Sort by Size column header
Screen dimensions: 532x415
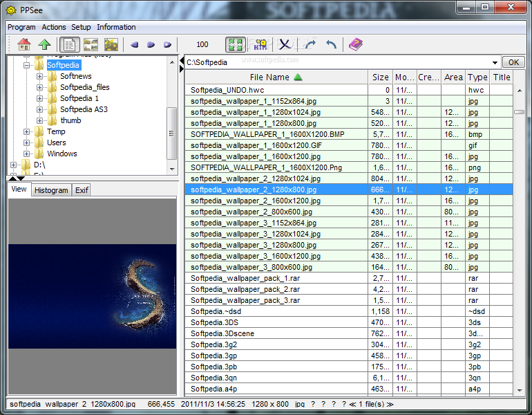point(380,77)
